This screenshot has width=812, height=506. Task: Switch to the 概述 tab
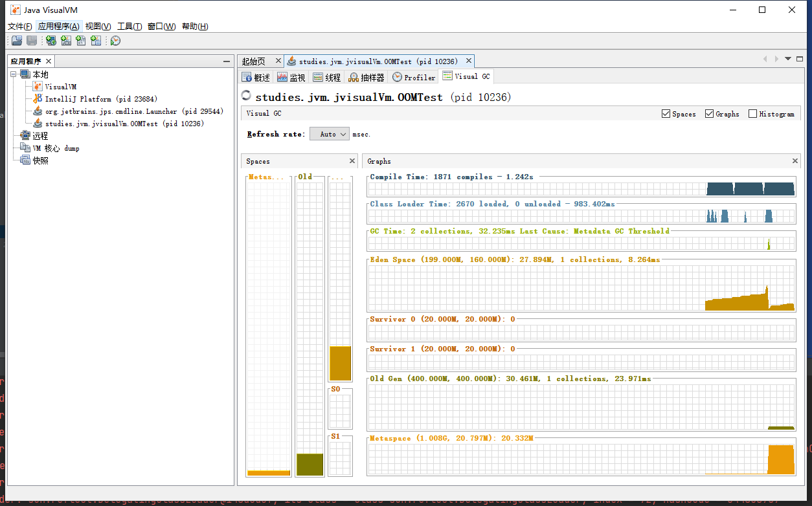[x=256, y=77]
